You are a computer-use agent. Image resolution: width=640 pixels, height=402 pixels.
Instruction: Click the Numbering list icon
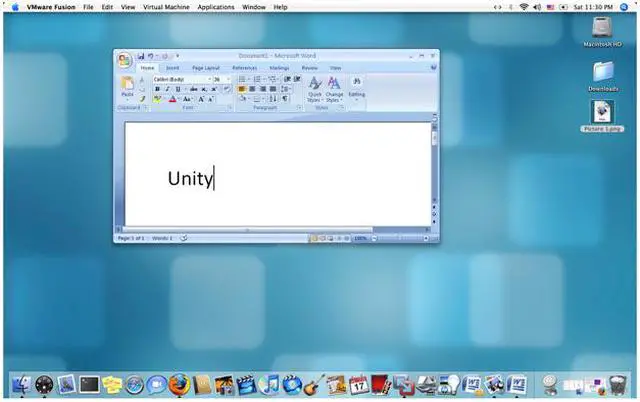[257, 79]
